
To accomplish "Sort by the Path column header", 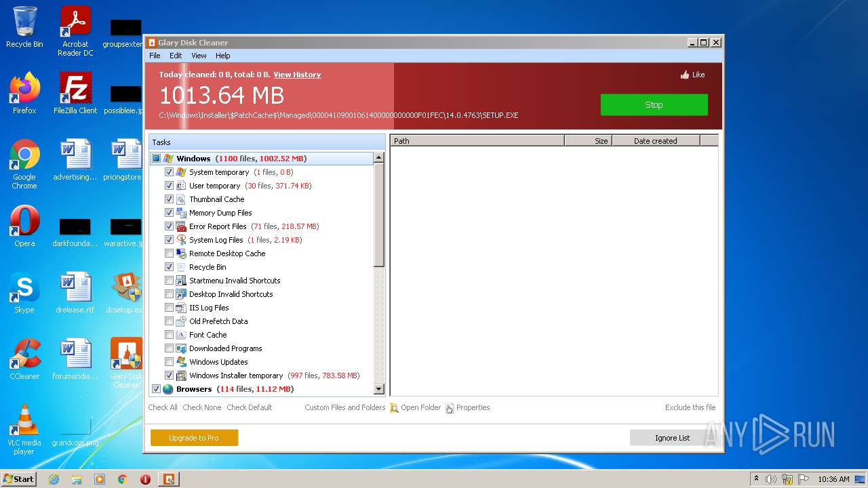I will point(477,140).
